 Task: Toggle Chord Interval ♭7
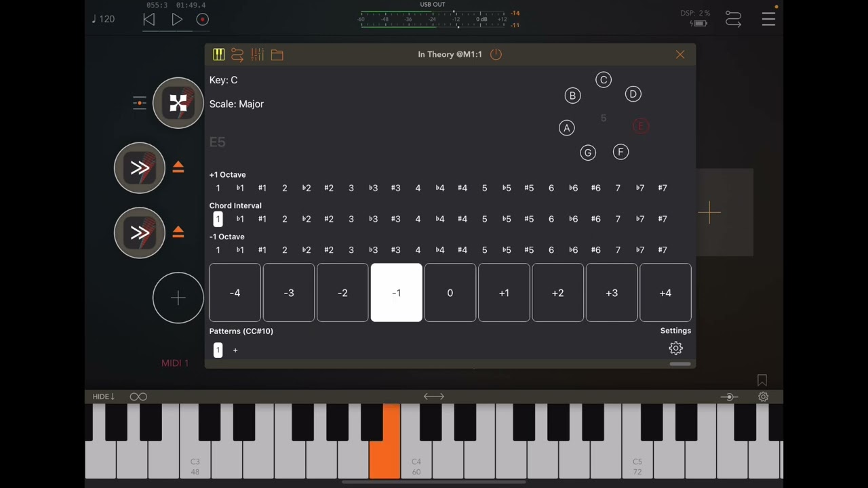tap(640, 219)
